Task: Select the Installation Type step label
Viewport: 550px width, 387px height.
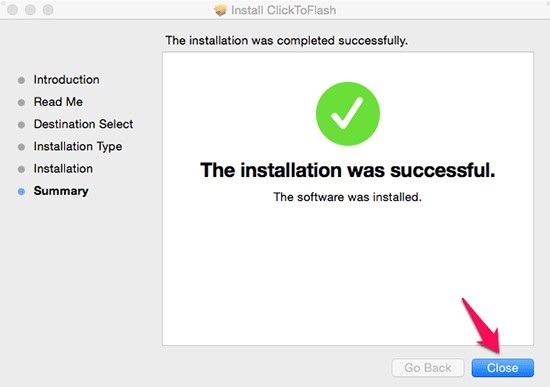Action: pyautogui.click(x=78, y=146)
